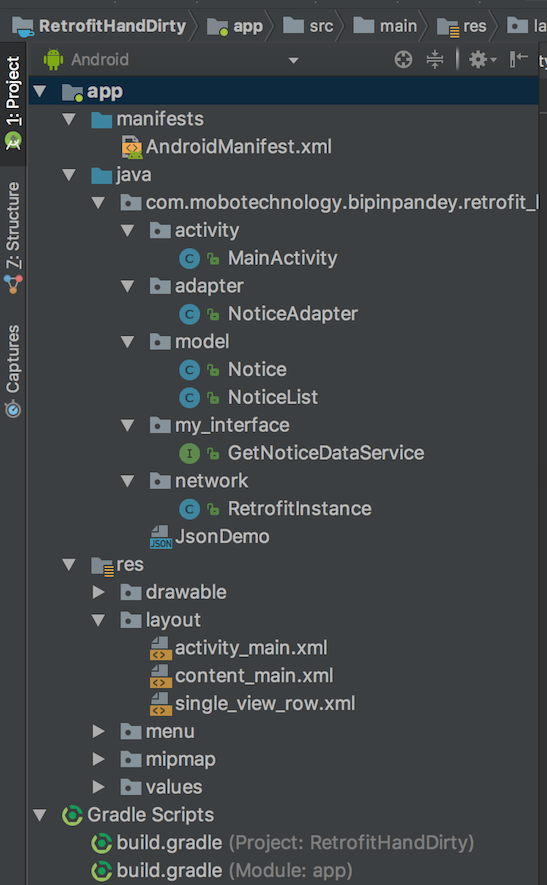
Task: Open the Captures tool tab
Action: [12, 371]
